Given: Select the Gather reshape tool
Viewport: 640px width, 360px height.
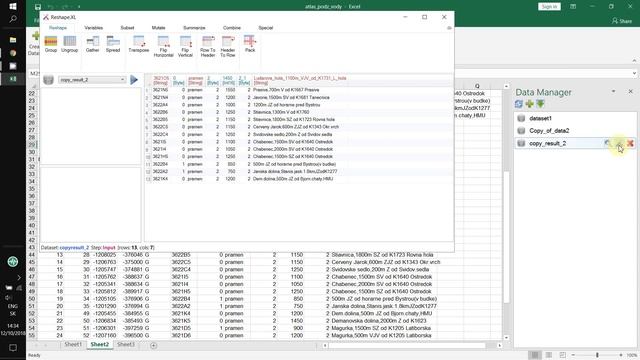Looking at the screenshot, I should 93,44.
